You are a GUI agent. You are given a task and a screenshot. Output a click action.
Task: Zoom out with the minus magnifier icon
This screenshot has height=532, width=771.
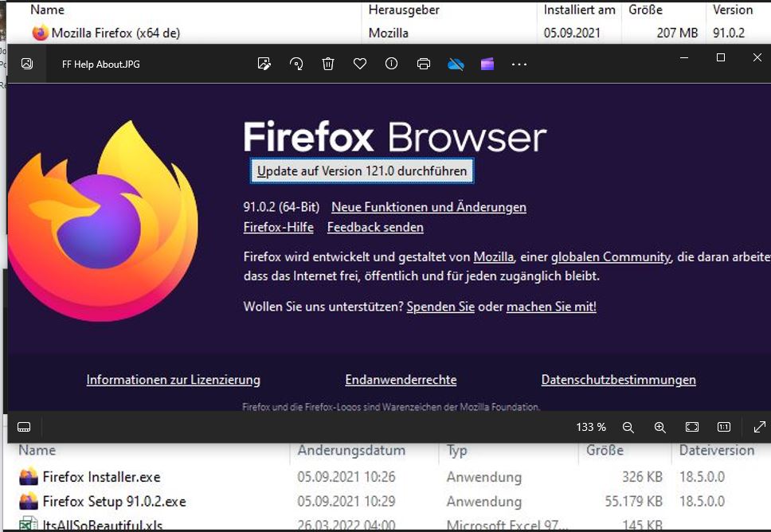click(628, 427)
